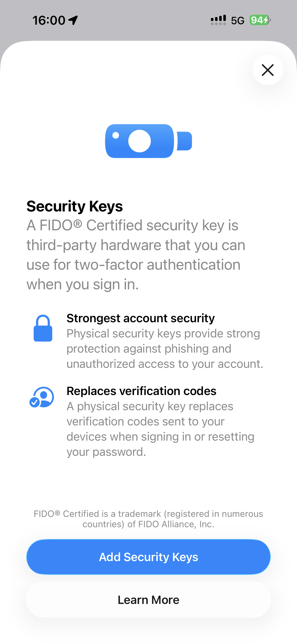Close the Security Keys sheet

click(268, 70)
